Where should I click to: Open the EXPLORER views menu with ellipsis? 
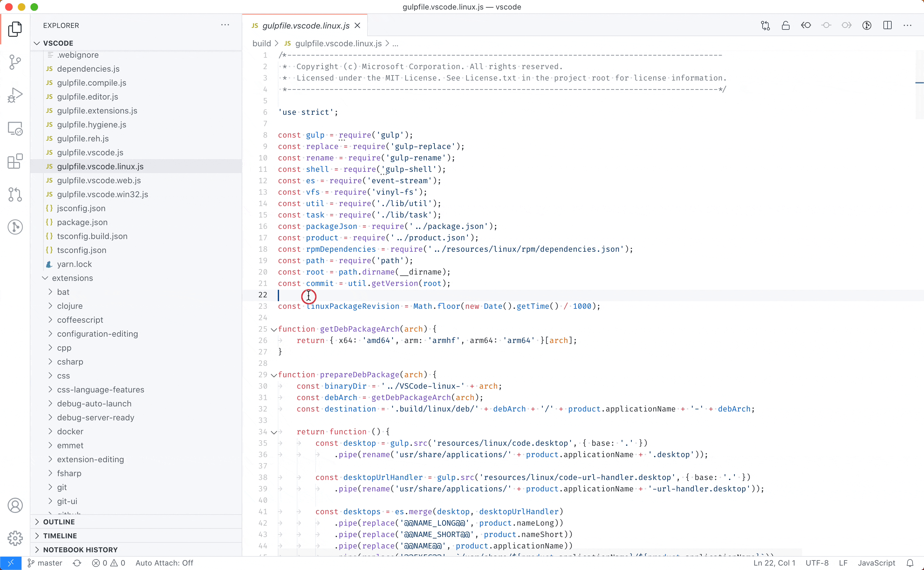225,25
